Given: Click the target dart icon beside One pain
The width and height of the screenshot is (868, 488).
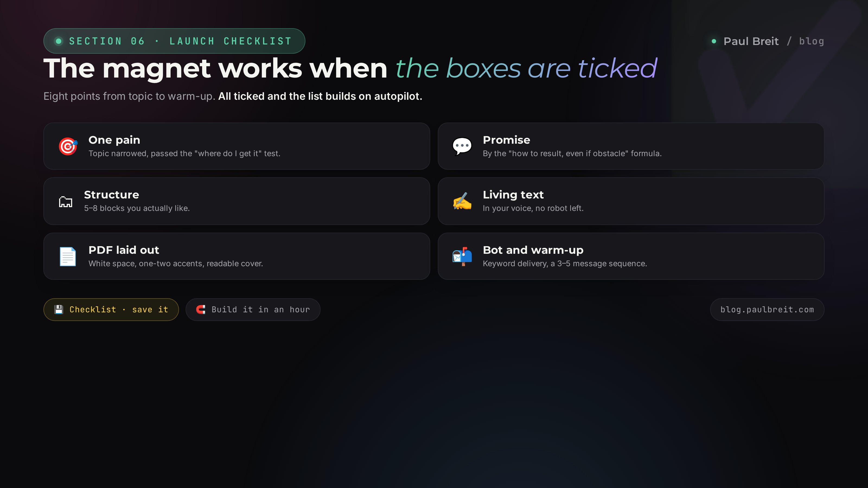Looking at the screenshot, I should [x=68, y=146].
